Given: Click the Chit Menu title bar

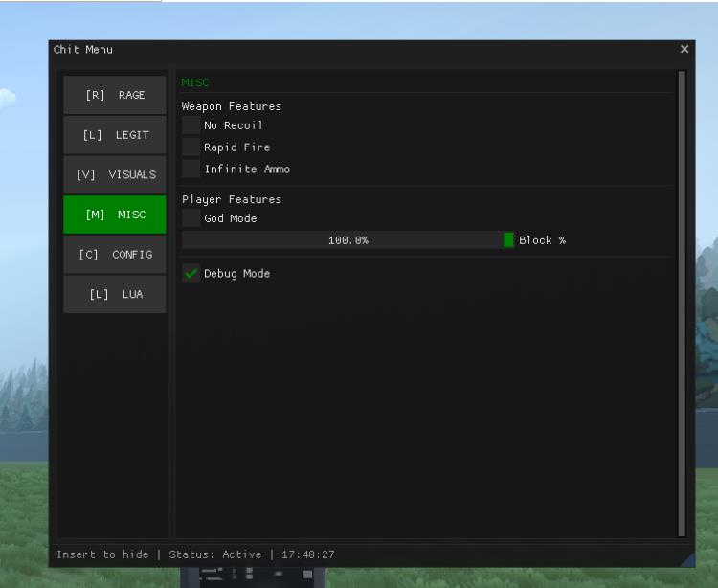Looking at the screenshot, I should click(x=364, y=49).
